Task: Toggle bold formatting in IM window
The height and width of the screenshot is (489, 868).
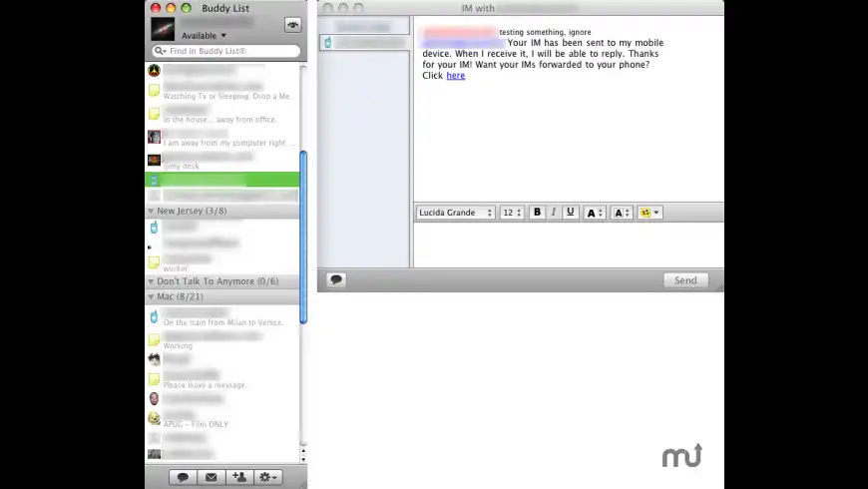Action: (x=537, y=213)
